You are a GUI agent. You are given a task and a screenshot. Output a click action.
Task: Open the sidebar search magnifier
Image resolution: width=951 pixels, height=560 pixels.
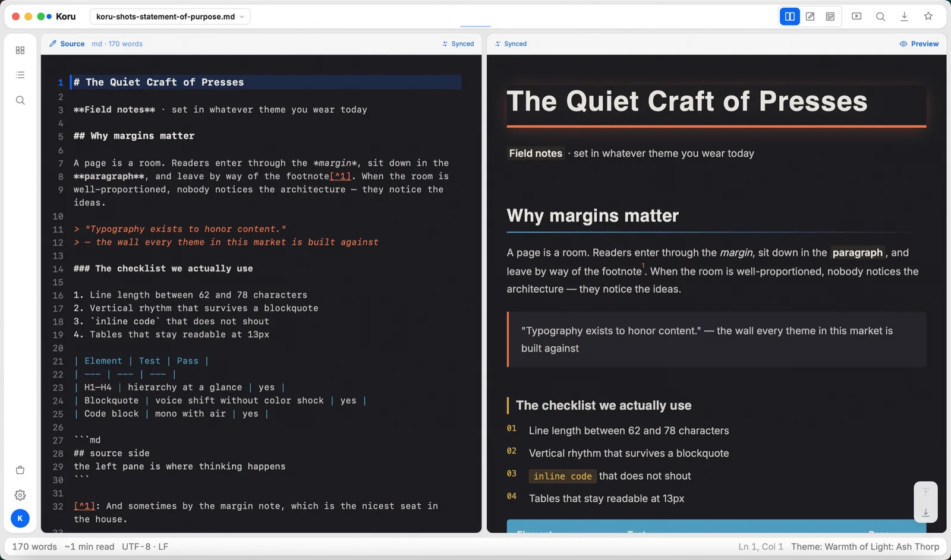tap(20, 100)
